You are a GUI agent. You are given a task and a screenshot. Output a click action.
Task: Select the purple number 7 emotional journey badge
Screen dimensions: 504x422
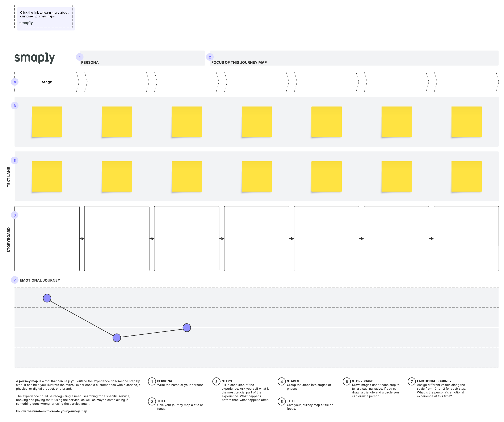point(15,280)
